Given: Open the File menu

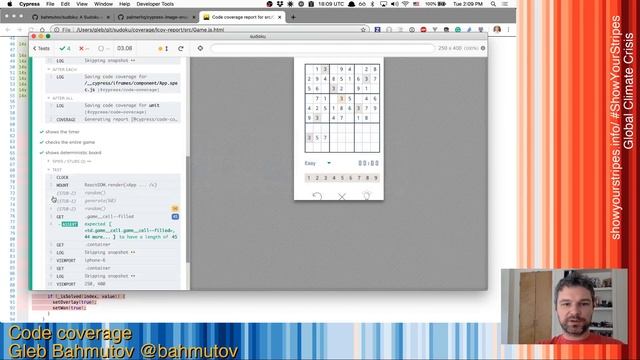Looking at the screenshot, I should [50, 4].
